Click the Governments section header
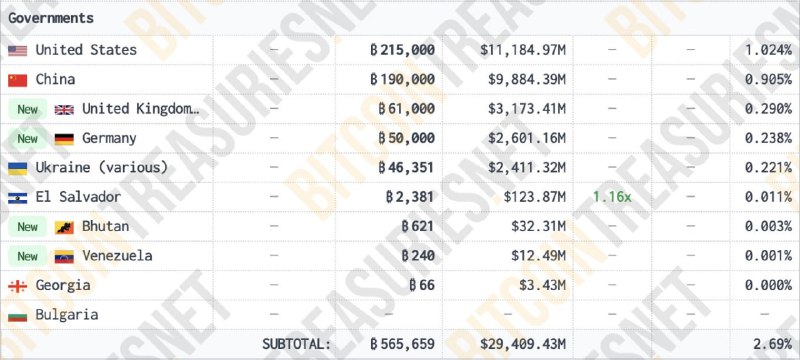Screen dimensions: 800x360 [51, 18]
